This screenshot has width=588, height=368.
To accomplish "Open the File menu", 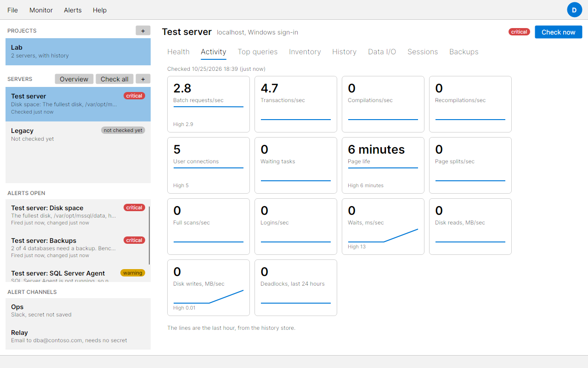I will click(12, 10).
